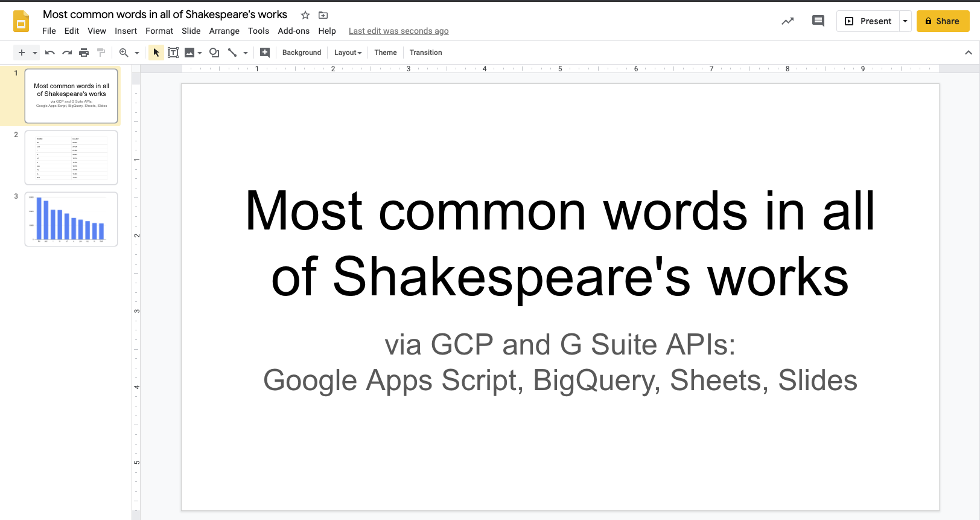
Task: Redo the last action
Action: pyautogui.click(x=67, y=53)
